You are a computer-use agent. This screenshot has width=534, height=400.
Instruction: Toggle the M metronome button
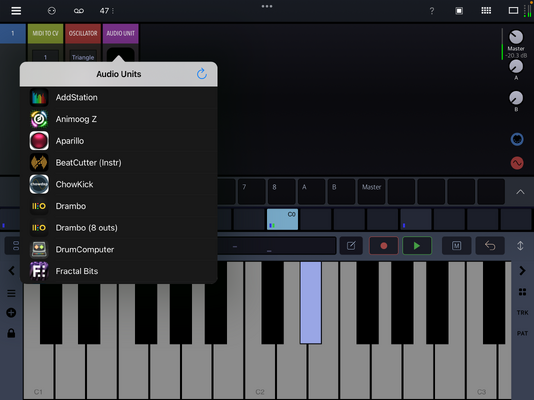tap(456, 245)
